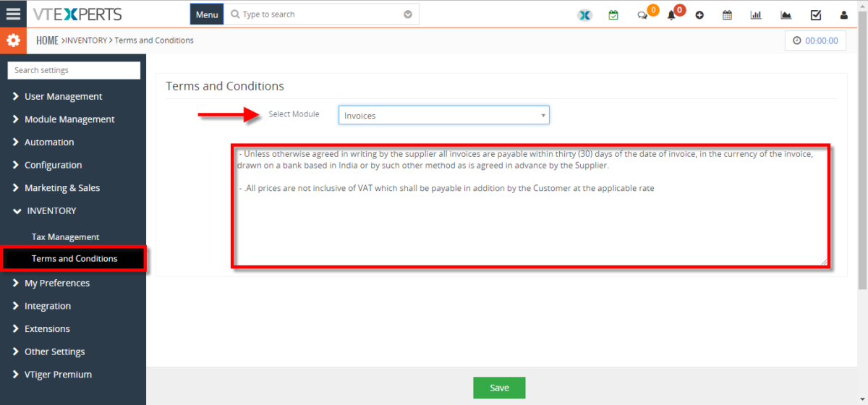Open the hamburger menu icon
The height and width of the screenshot is (405, 868).
point(13,14)
